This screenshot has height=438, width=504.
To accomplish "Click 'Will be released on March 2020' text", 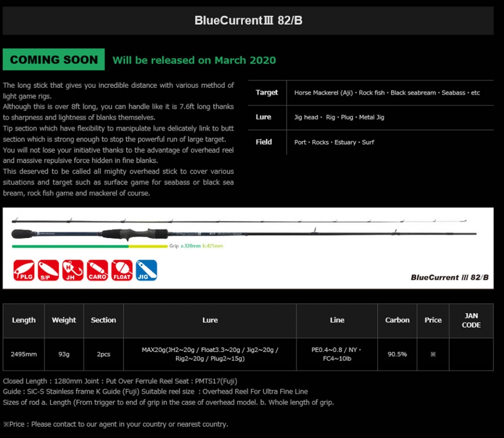I will tap(194, 60).
